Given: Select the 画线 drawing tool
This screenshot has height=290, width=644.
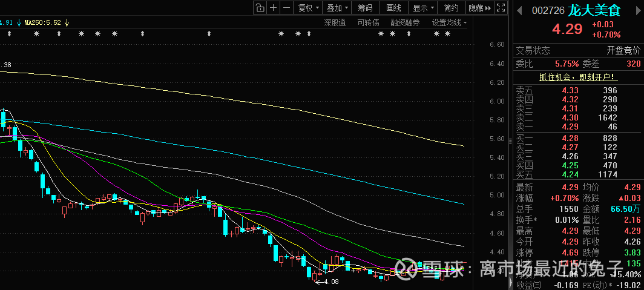Looking at the screenshot, I should coord(393,8).
